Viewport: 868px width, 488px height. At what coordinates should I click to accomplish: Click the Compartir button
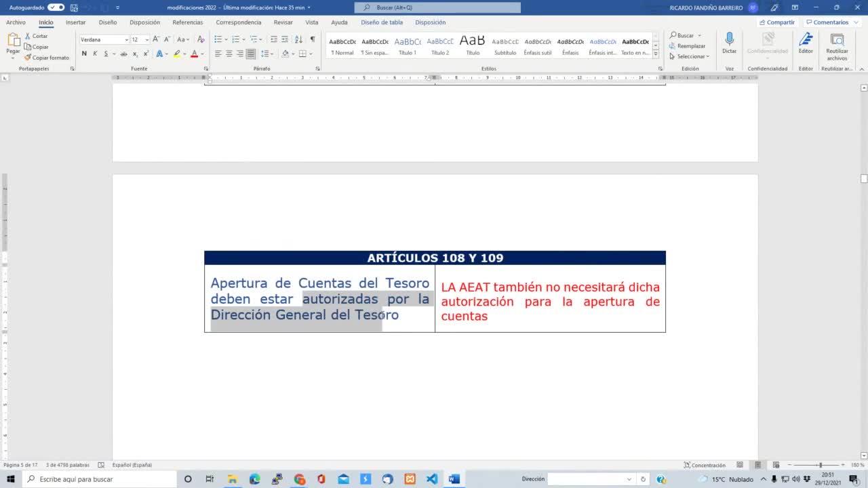(x=777, y=22)
